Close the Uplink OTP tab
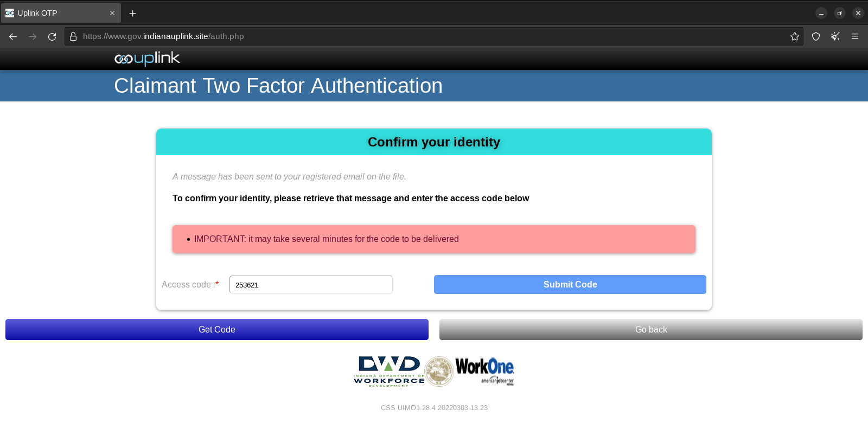Image resolution: width=868 pixels, height=428 pixels. pyautogui.click(x=112, y=13)
